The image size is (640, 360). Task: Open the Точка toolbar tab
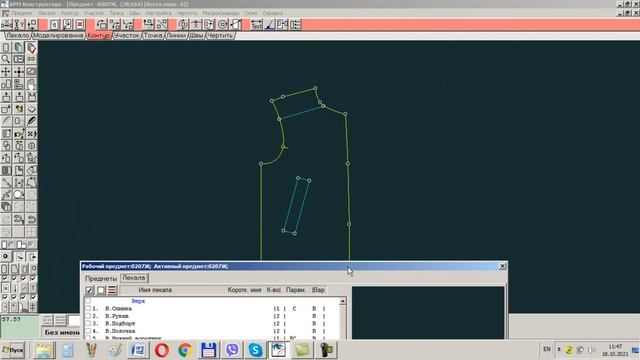[x=153, y=36]
